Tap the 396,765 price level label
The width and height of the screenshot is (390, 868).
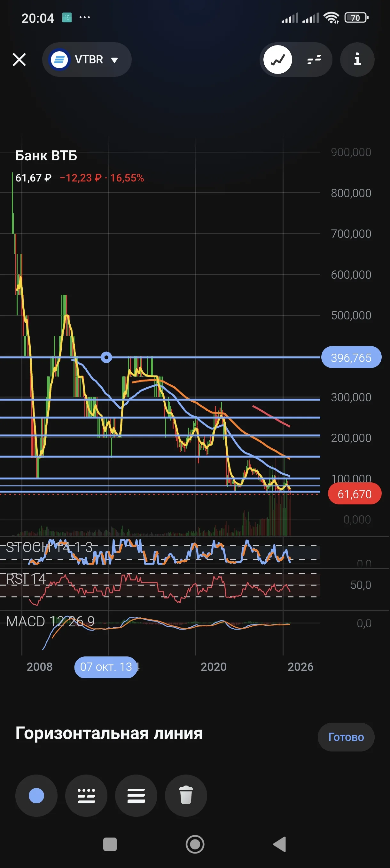[351, 357]
